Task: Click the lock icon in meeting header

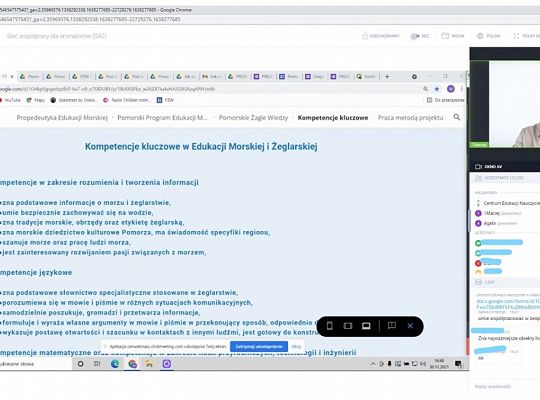Action: click(x=365, y=36)
